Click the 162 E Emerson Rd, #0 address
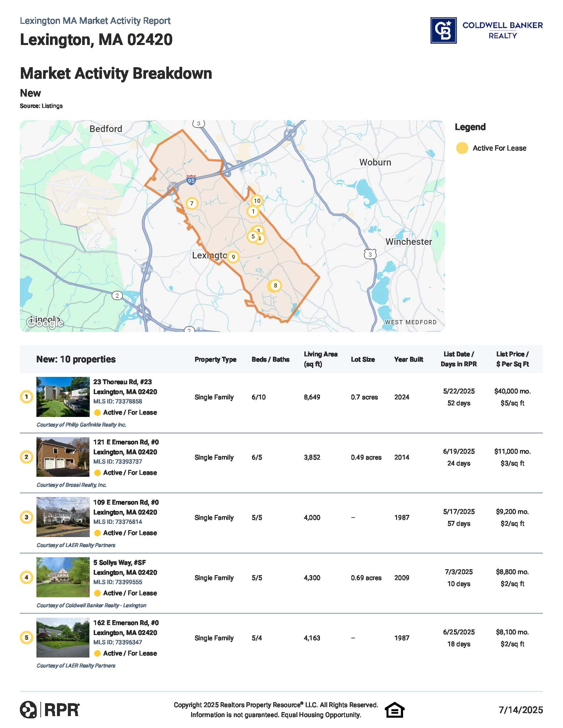Screen dimensions: 563x728 126,623
